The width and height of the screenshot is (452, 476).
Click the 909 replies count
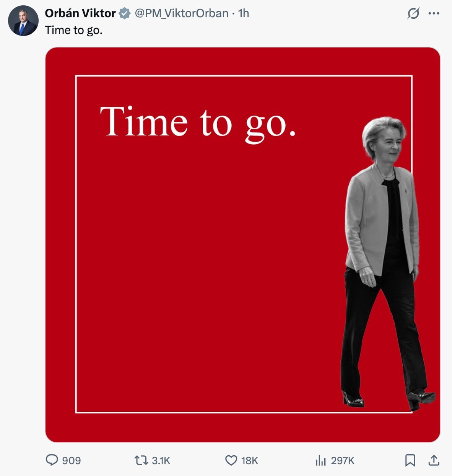72,460
